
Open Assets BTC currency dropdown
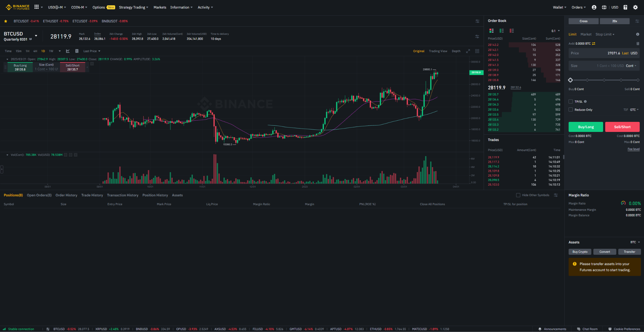(x=635, y=242)
